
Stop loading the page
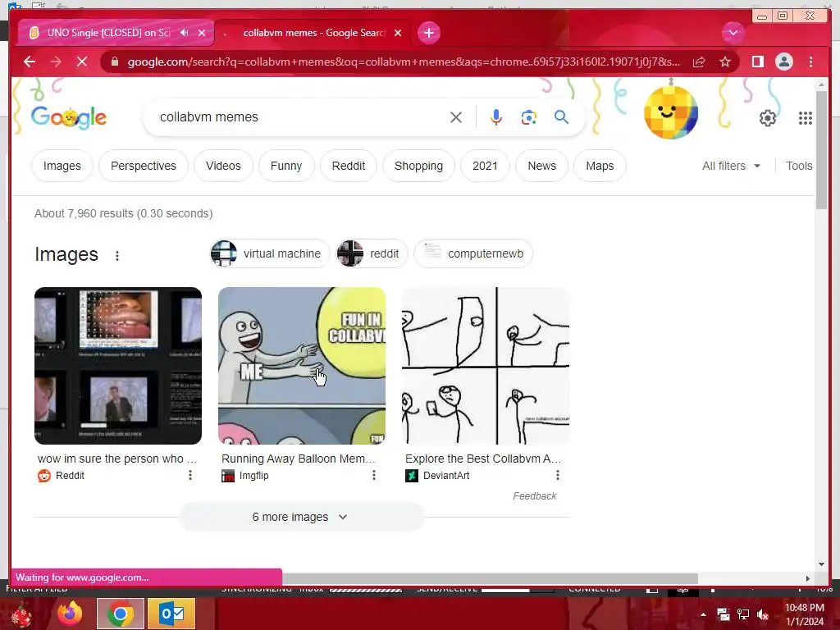[x=82, y=62]
